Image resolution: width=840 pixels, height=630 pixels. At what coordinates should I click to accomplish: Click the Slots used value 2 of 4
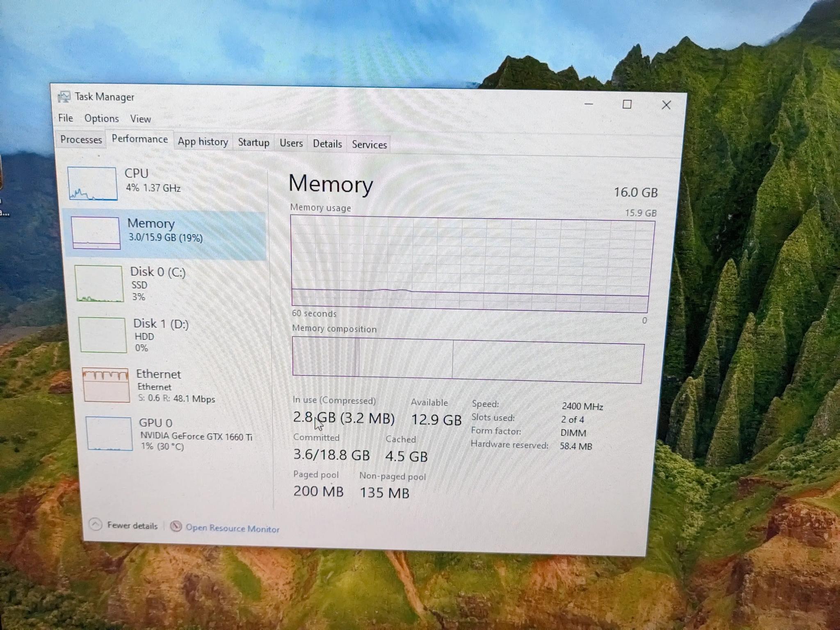click(572, 420)
